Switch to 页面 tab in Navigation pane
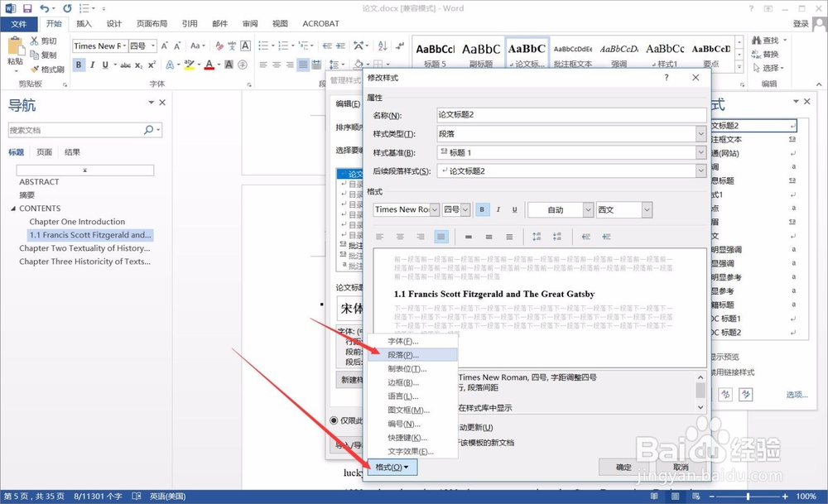Screen dimensions: 828x504 (45, 152)
